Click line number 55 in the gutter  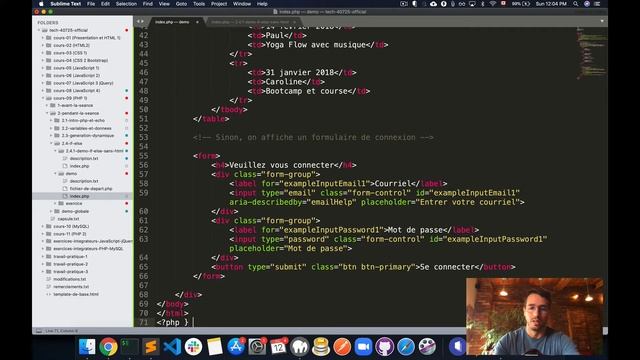coord(143,156)
